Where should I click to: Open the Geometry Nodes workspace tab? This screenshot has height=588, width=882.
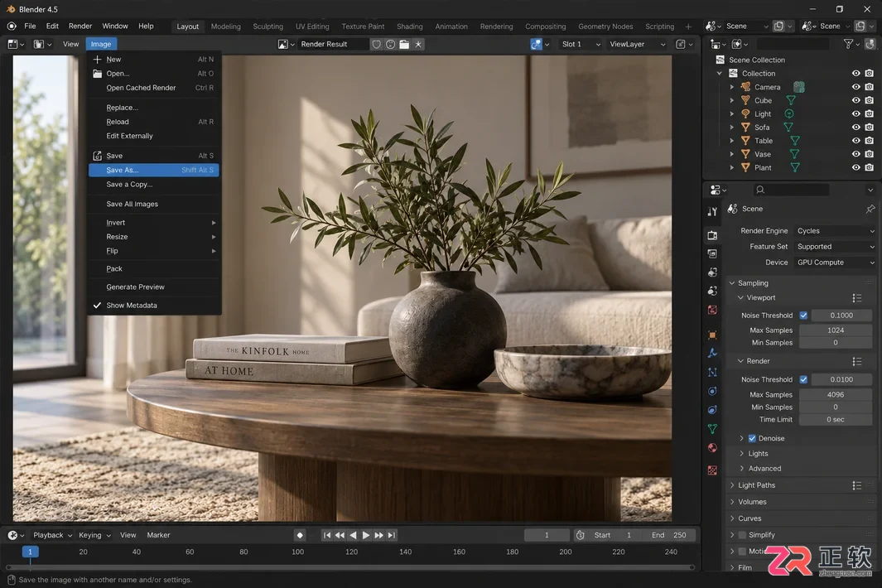pyautogui.click(x=605, y=27)
